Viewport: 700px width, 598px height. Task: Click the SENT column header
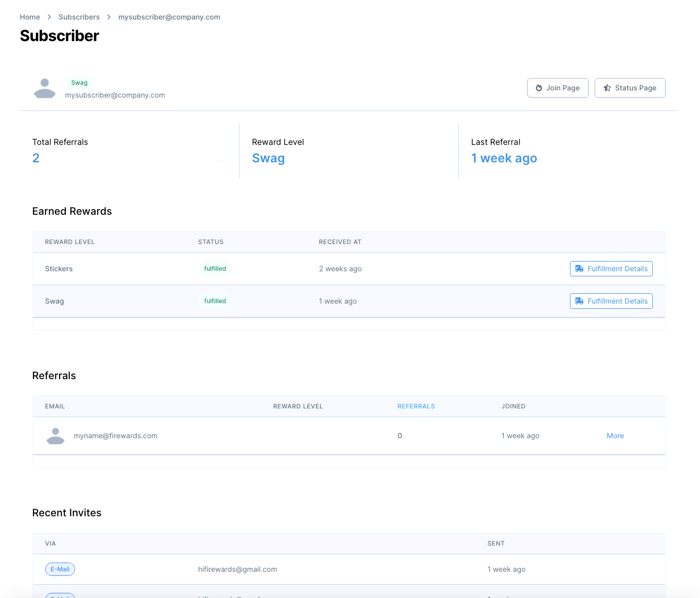coord(496,544)
